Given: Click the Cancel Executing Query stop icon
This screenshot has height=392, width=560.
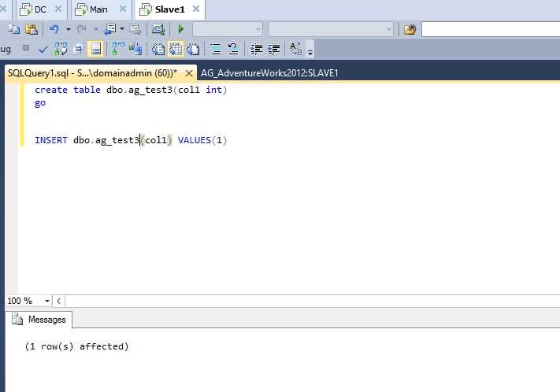Looking at the screenshot, I should point(26,48).
